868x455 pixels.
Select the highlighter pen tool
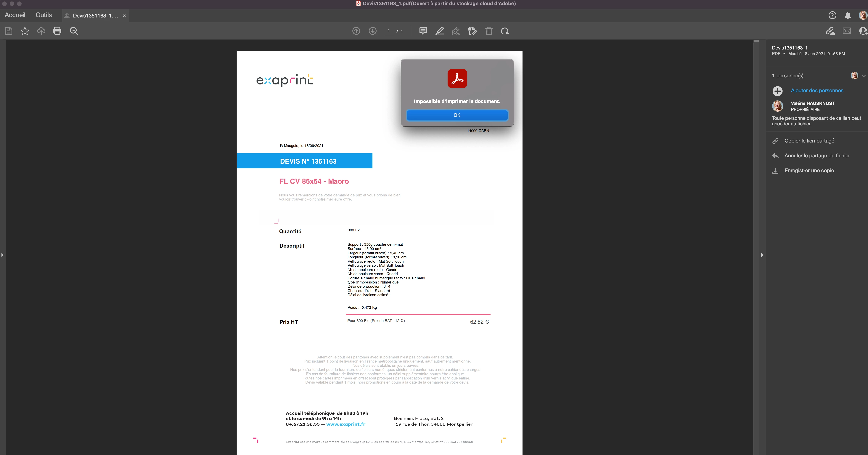pos(439,31)
